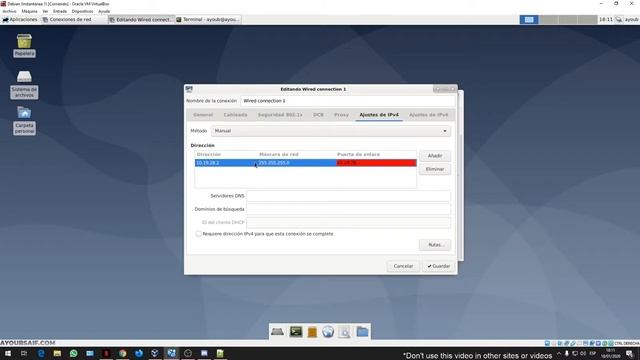The width and height of the screenshot is (640, 360).
Task: Open Archivo menu in VirtualBox
Action: click(x=9, y=11)
